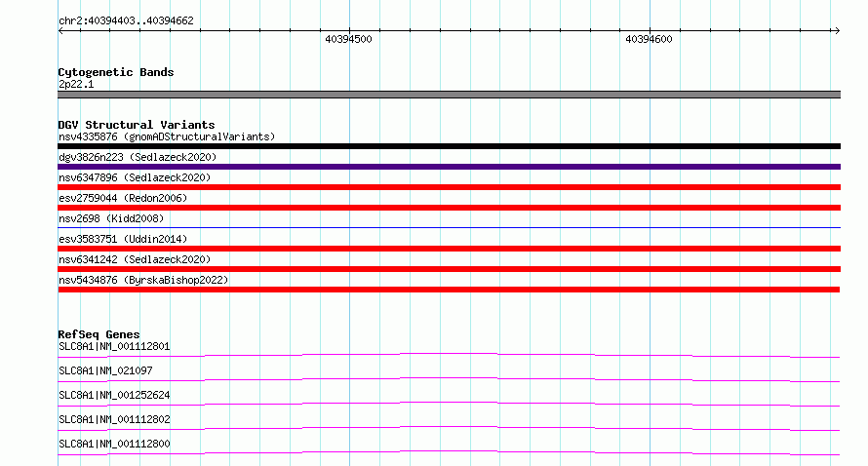Viewport: 868px width, 466px height.
Task: Select the RefSeq Genes track title
Action: [x=99, y=334]
